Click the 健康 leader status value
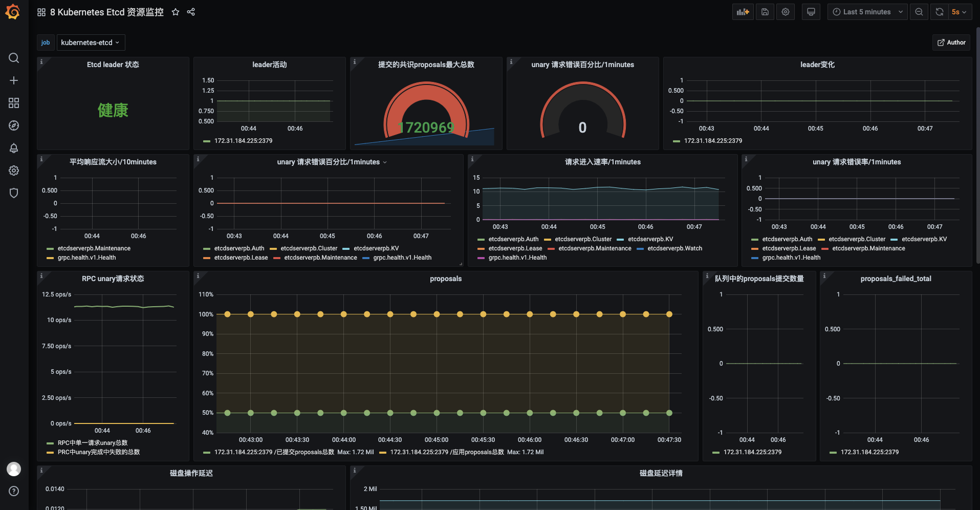 point(113,110)
